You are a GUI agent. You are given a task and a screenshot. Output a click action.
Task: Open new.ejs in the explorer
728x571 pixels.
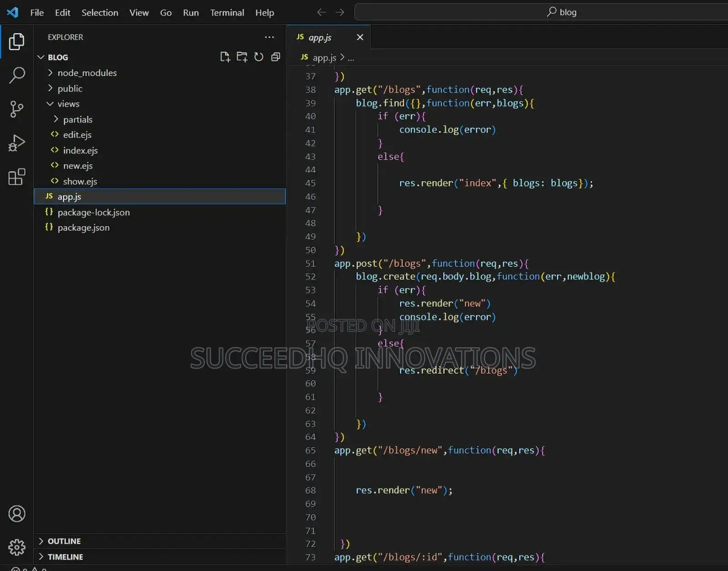point(160,166)
